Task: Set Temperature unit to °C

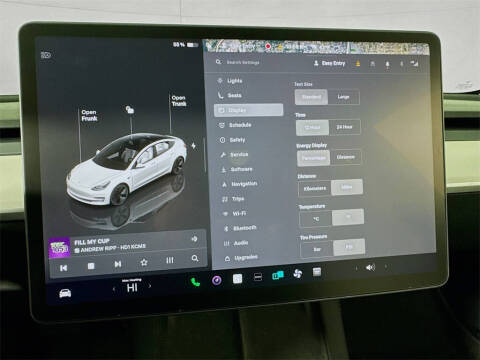Action: pyautogui.click(x=316, y=219)
